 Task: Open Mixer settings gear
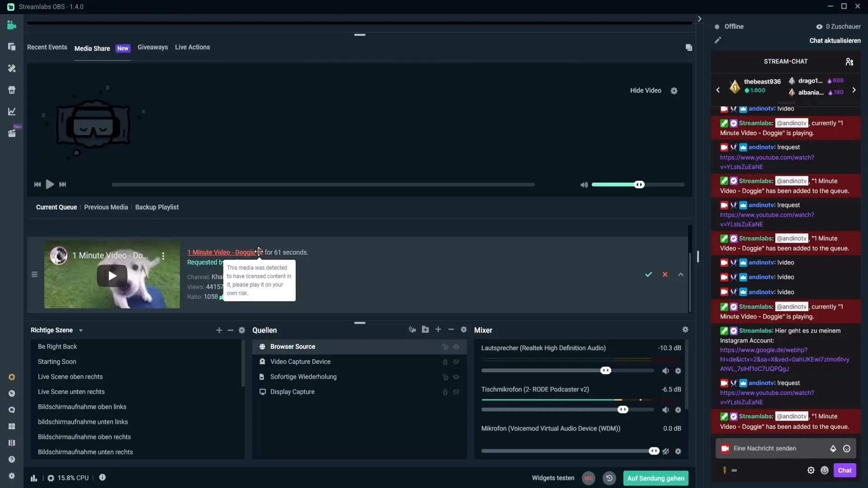[685, 330]
